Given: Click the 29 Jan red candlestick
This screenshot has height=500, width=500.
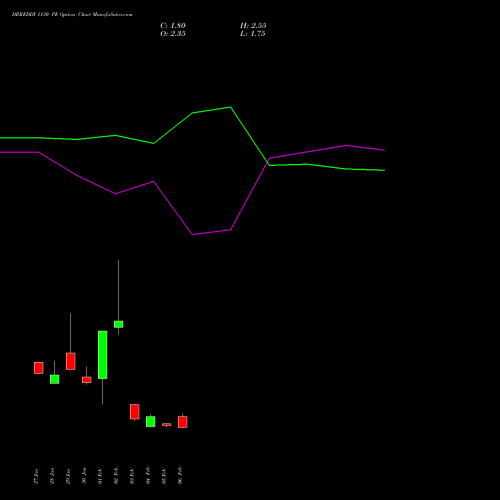Looking at the screenshot, I should 71,361.
